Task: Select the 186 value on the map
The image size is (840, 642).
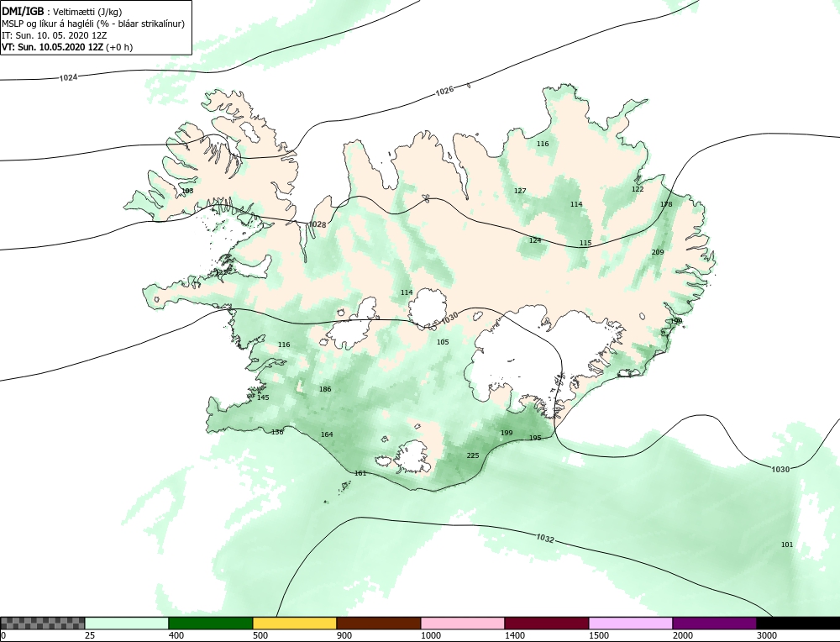Action: pyautogui.click(x=325, y=389)
